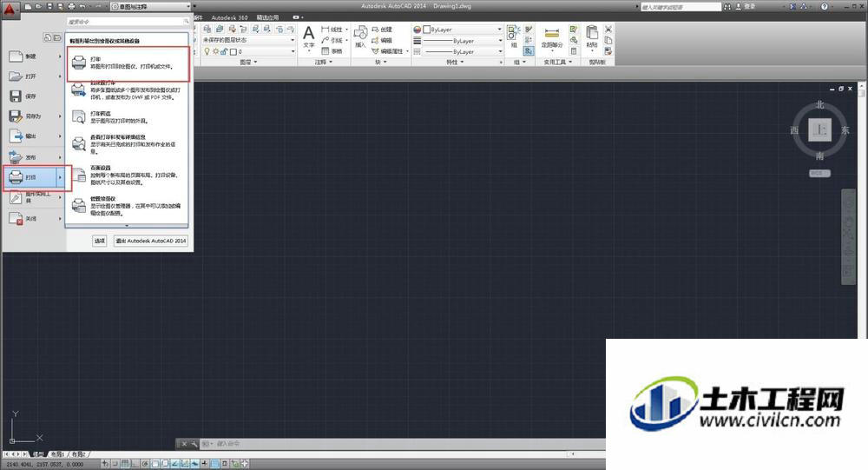Click the application menu search commands field
This screenshot has height=470, width=868.
(x=128, y=22)
